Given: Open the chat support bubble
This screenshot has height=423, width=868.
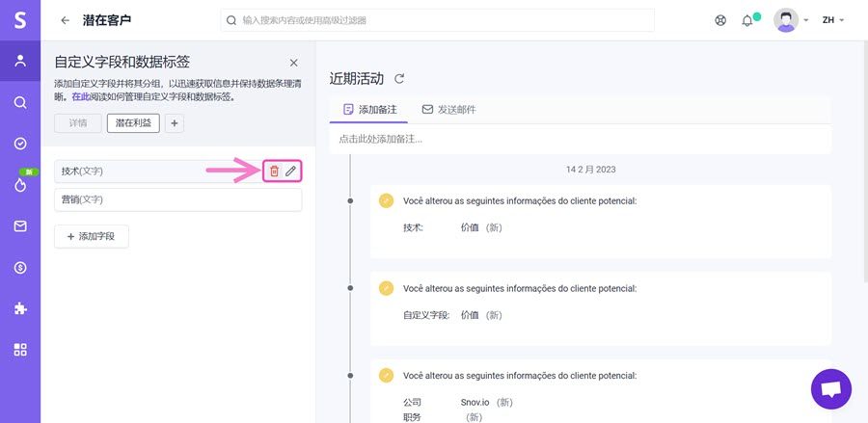Looking at the screenshot, I should (x=831, y=389).
